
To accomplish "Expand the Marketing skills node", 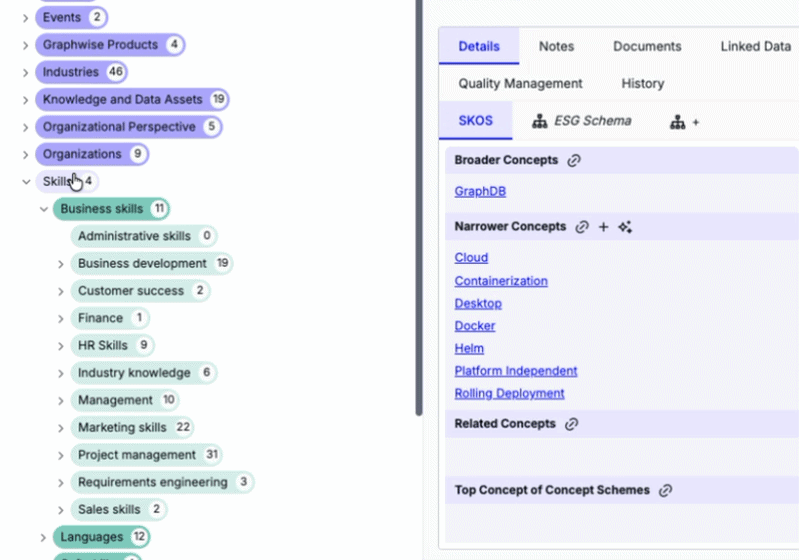I will [x=61, y=428].
